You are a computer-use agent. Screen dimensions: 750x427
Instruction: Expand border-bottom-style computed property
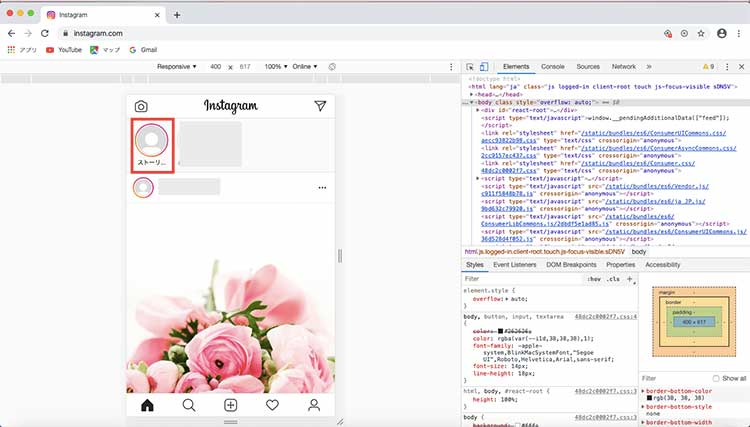point(643,407)
